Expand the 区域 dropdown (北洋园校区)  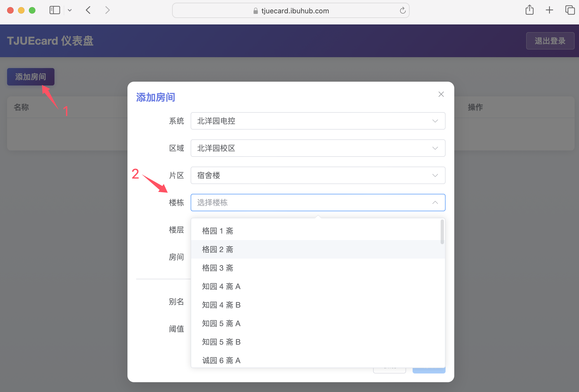[318, 148]
